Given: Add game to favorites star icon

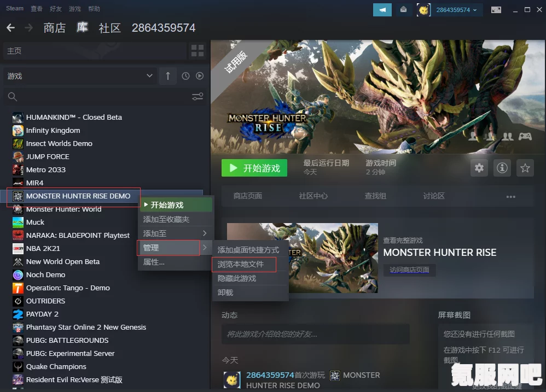Looking at the screenshot, I should [525, 168].
